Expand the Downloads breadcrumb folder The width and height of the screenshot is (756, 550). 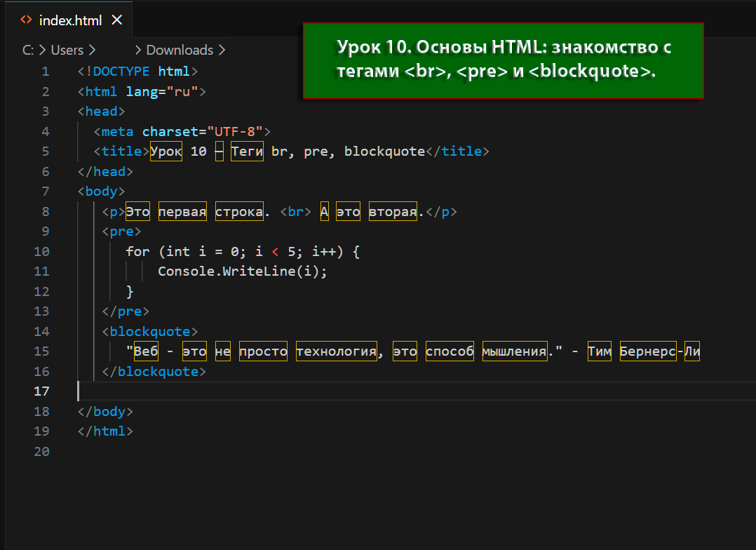click(x=179, y=50)
